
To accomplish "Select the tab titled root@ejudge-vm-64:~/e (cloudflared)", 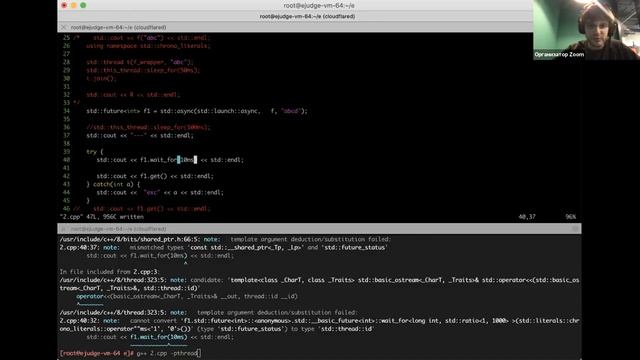I will pyautogui.click(x=307, y=16).
